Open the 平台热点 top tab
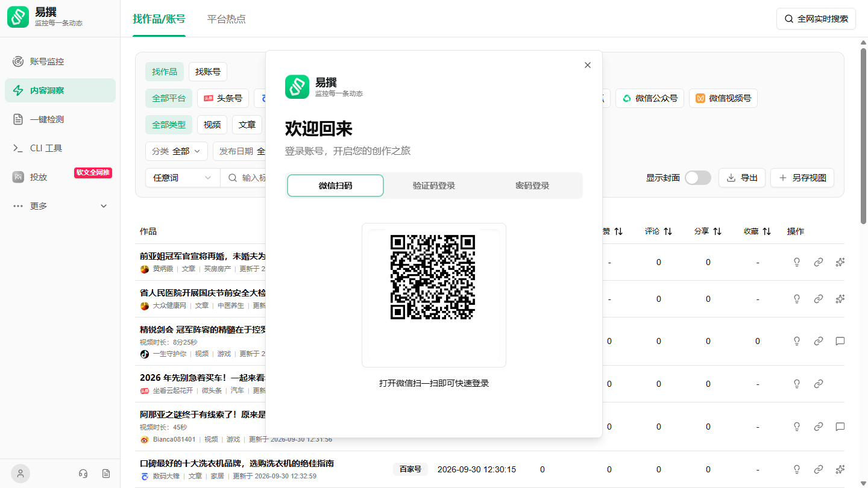The image size is (868, 488). coord(227,19)
